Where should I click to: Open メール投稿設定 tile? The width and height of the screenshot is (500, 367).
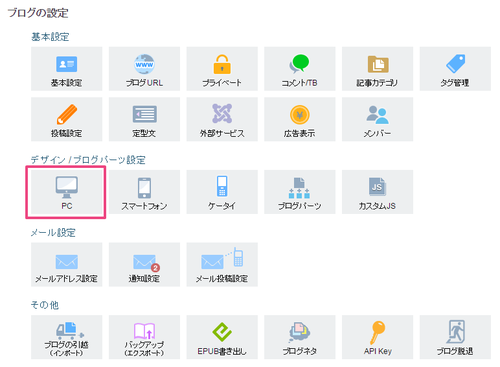coord(222,265)
